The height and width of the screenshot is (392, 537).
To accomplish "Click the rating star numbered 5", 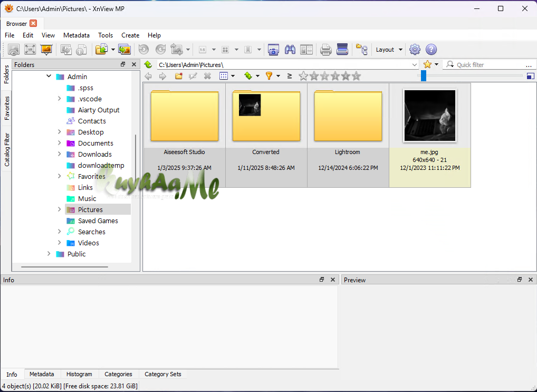I will point(357,76).
